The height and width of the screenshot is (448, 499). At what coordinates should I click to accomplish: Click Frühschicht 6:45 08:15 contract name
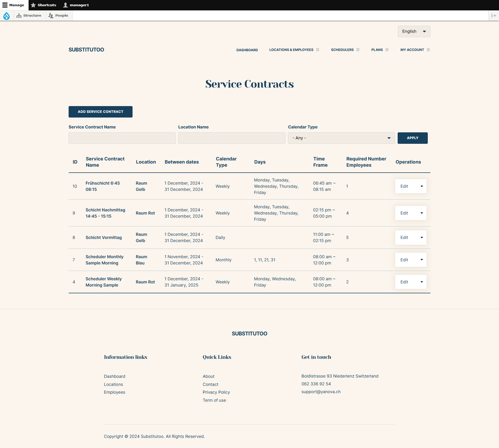(x=103, y=186)
